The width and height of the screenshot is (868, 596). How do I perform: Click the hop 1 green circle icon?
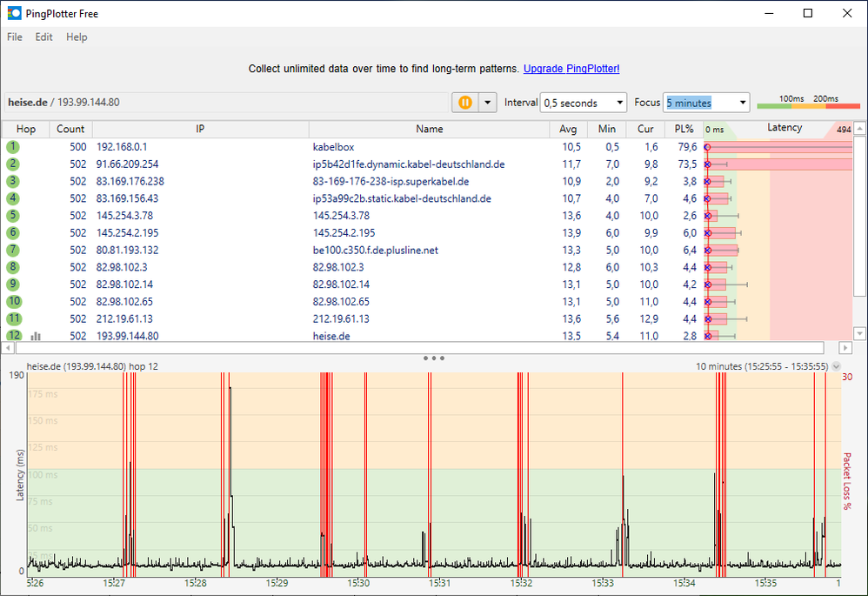[x=13, y=147]
